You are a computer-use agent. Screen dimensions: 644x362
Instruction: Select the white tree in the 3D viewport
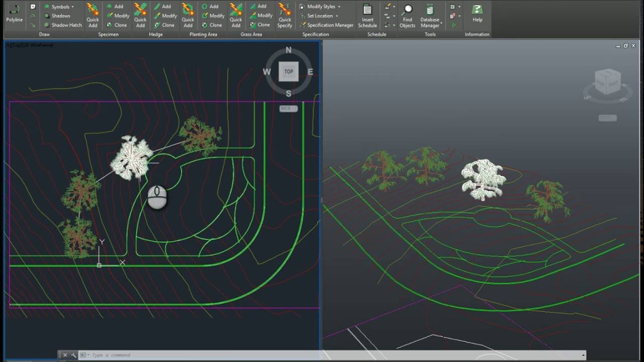(x=484, y=179)
